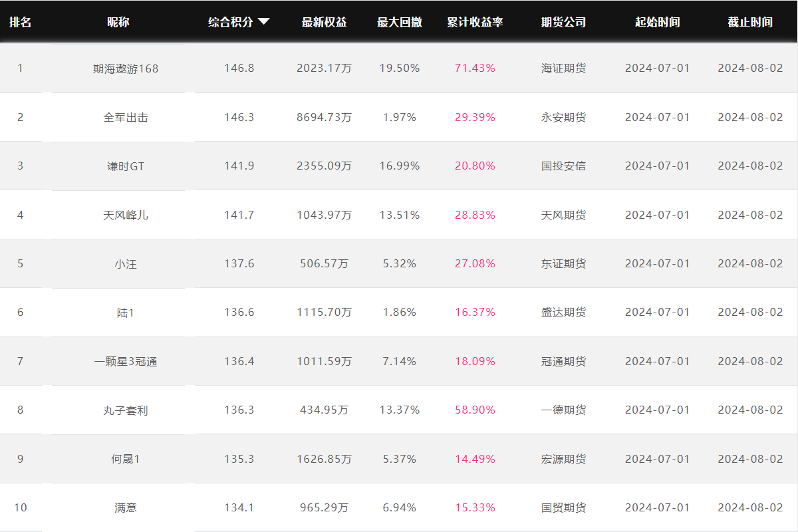Select equity value 506.57万
The image size is (798, 532).
[324, 263]
